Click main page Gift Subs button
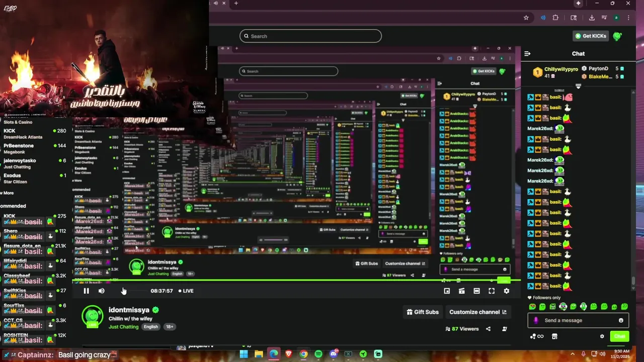Screen dimensions: 644x362 click(x=423, y=312)
